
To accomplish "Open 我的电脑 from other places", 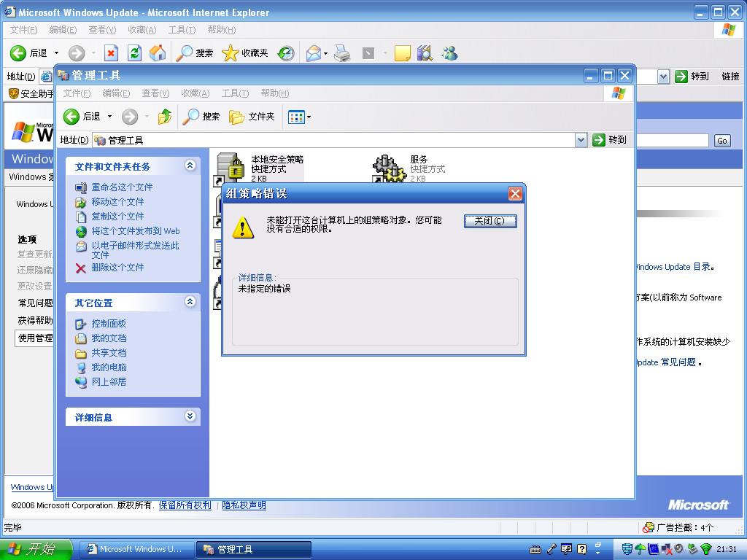I will coord(109,367).
